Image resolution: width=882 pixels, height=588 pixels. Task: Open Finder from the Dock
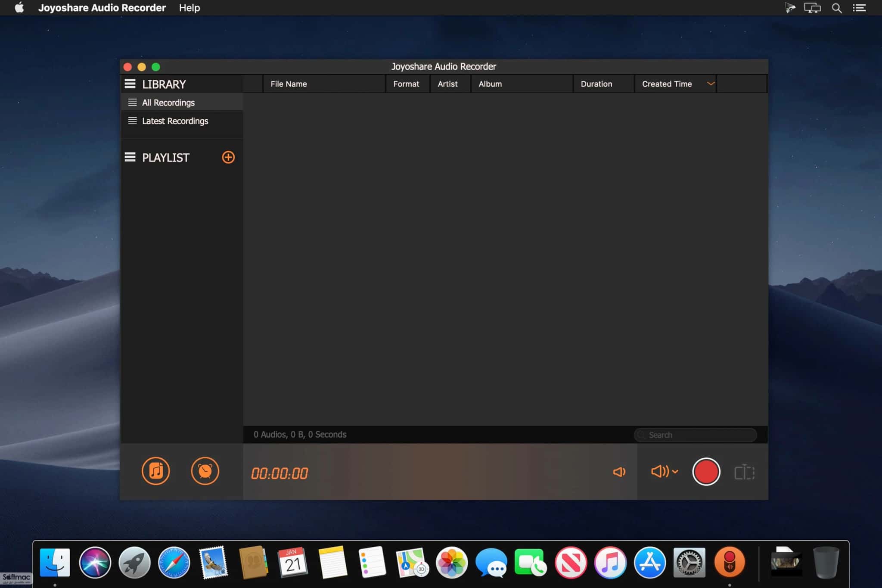pyautogui.click(x=55, y=562)
